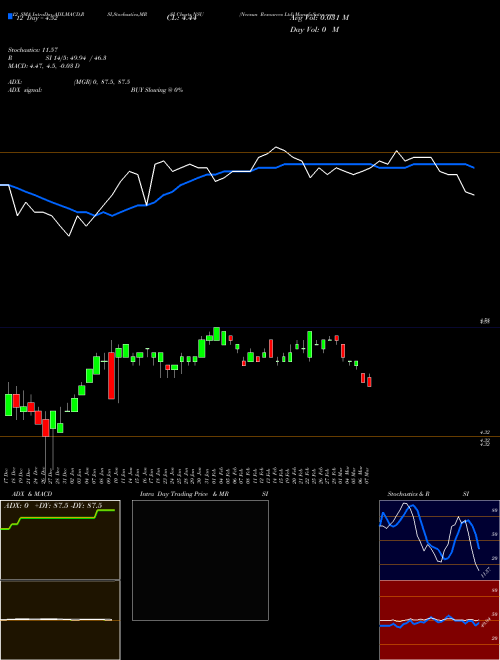Open the blue Stochastics chart panel
The image size is (500, 660).
click(439, 540)
